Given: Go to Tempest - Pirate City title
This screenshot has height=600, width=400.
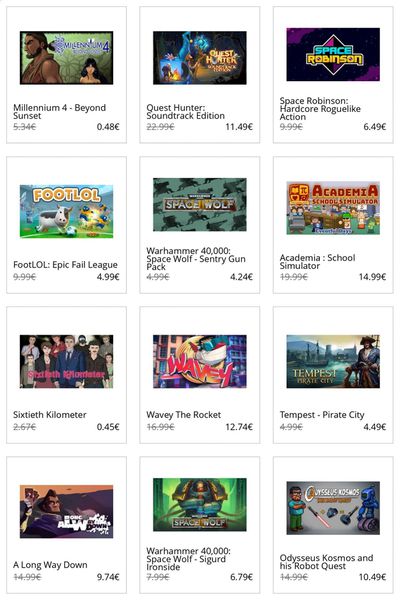Looking at the screenshot, I should click(322, 415).
